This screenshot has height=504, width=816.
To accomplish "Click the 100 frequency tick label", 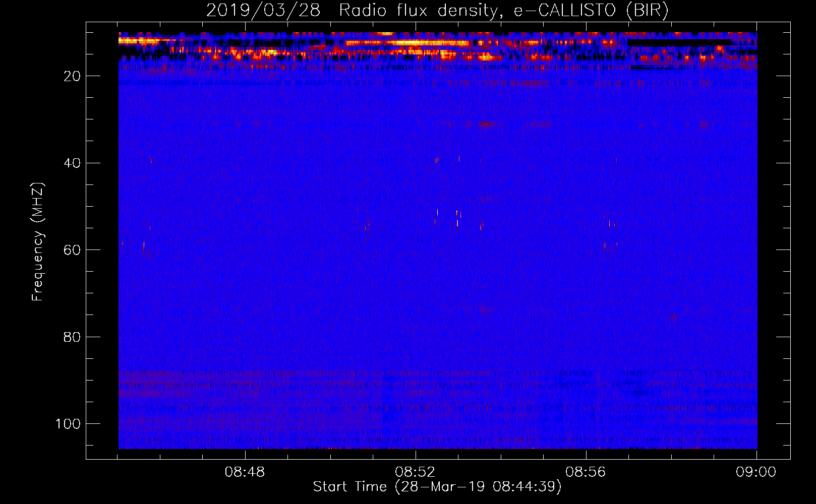I will (x=68, y=424).
